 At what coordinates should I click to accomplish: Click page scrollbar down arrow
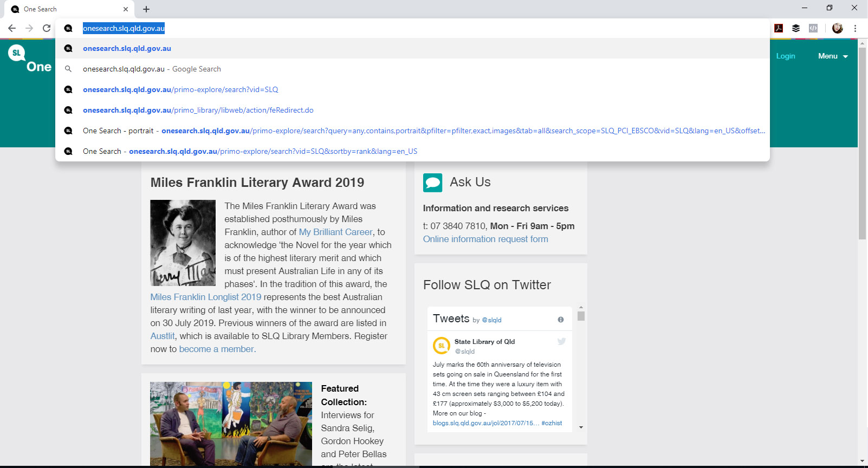[862, 461]
